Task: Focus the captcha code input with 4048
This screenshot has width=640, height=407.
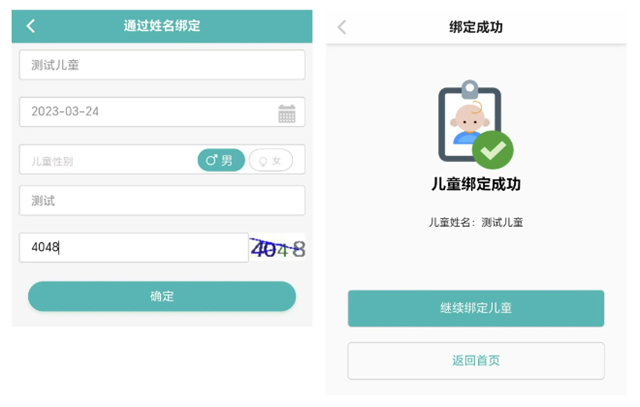Action: [134, 247]
